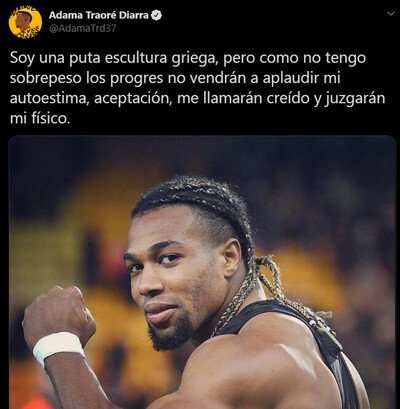
Task: Click the word 'autoestima' in the tweet
Action: (x=49, y=98)
